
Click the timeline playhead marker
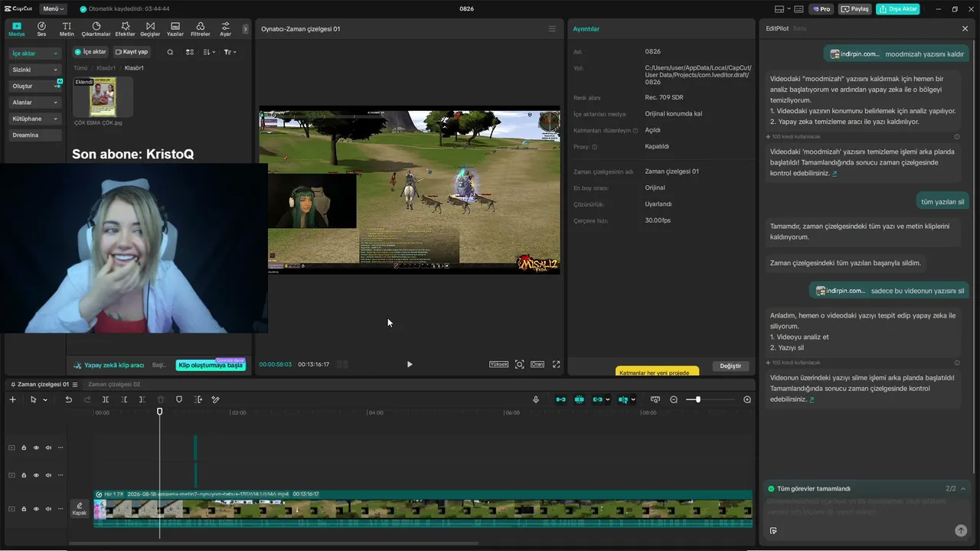coord(160,412)
